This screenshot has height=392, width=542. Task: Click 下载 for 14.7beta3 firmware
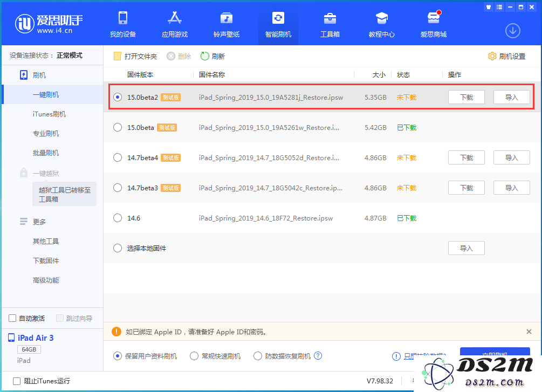466,188
